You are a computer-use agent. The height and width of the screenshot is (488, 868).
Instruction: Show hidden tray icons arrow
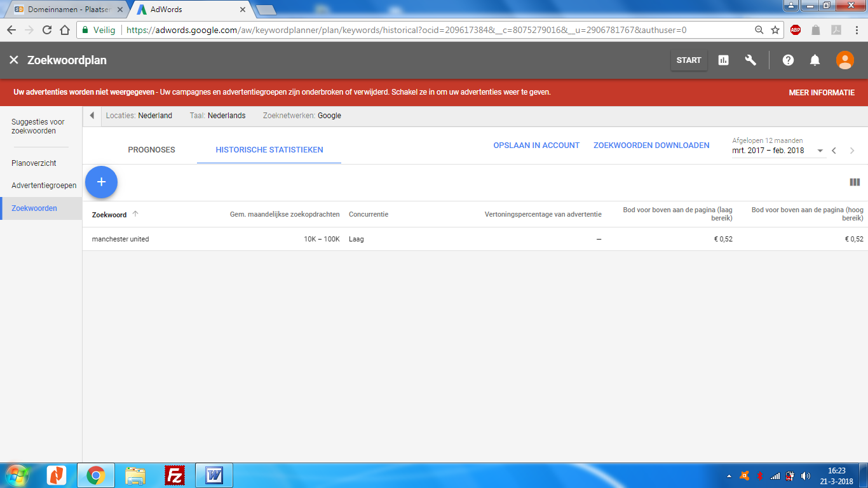point(729,475)
